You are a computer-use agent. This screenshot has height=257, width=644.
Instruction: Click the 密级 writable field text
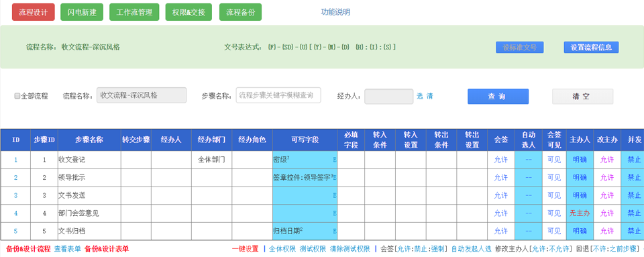click(282, 160)
